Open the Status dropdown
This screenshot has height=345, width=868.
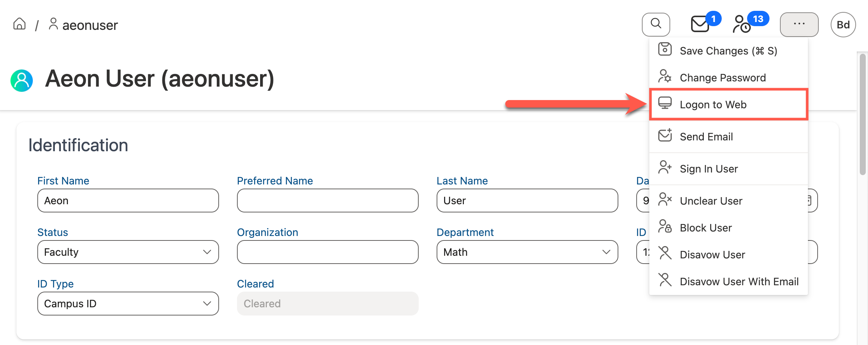[128, 252]
